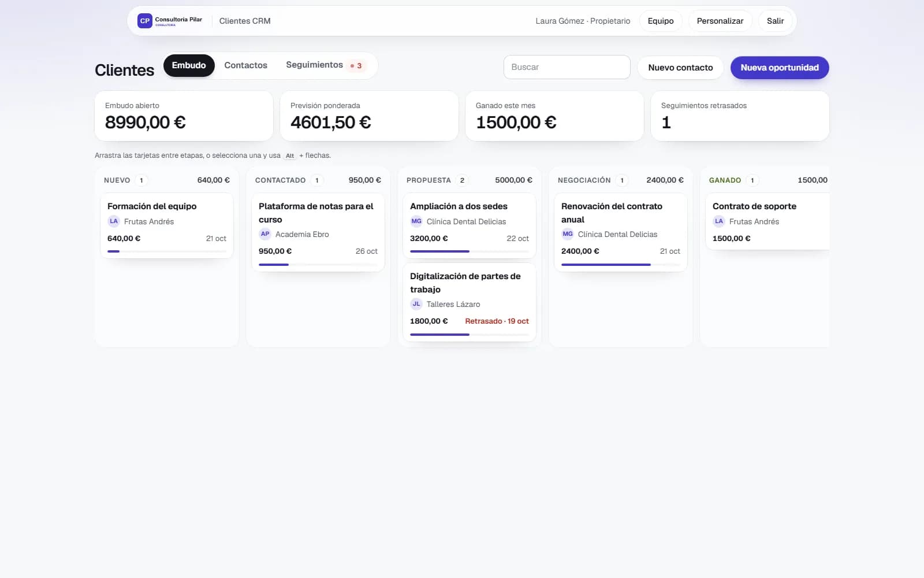Open the Formación del equipo opportunity card
The width and height of the screenshot is (924, 578).
[x=167, y=225]
